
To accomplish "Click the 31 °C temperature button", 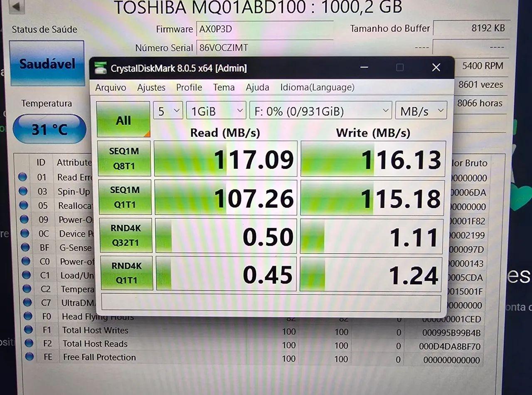I will click(x=49, y=129).
